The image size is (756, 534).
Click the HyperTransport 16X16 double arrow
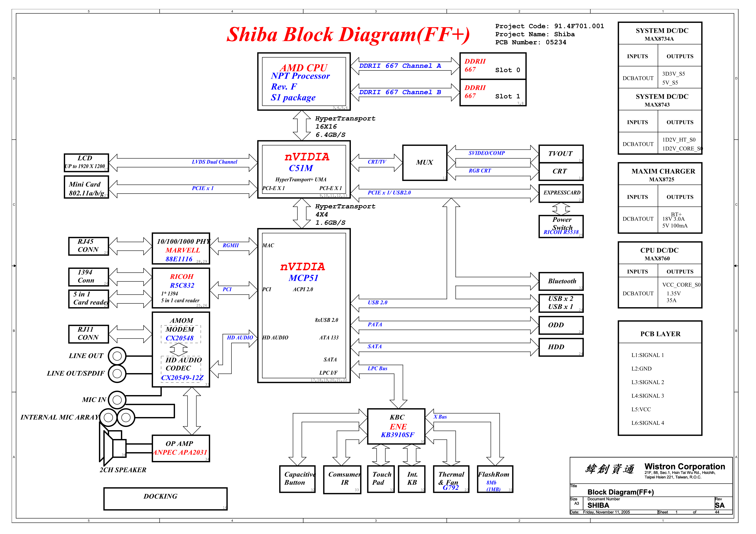pos(302,125)
